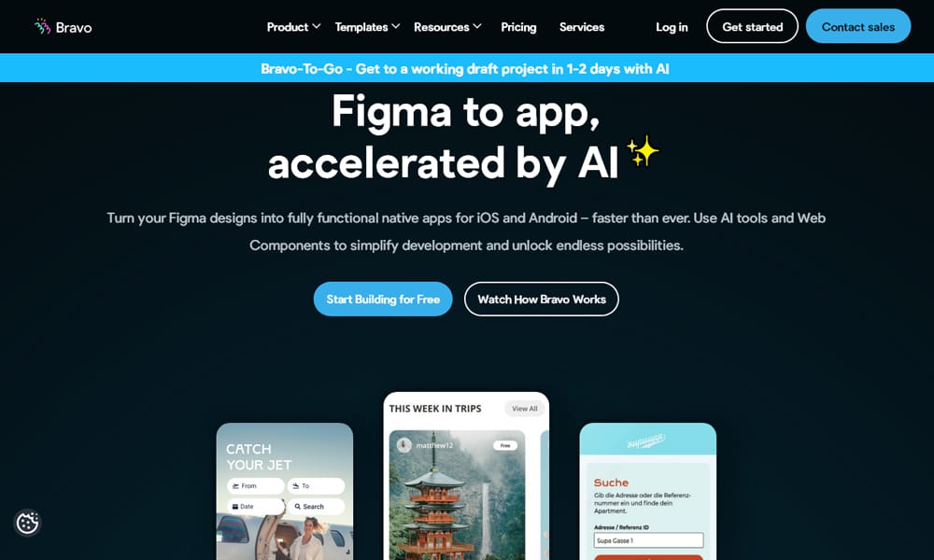The height and width of the screenshot is (560, 934).
Task: Expand the Product dropdown menu
Action: [x=293, y=27]
